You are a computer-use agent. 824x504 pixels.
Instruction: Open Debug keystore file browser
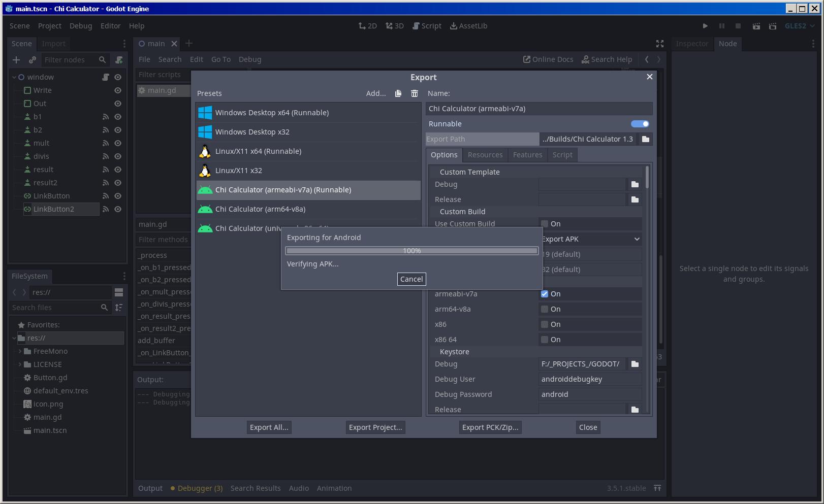[635, 364]
